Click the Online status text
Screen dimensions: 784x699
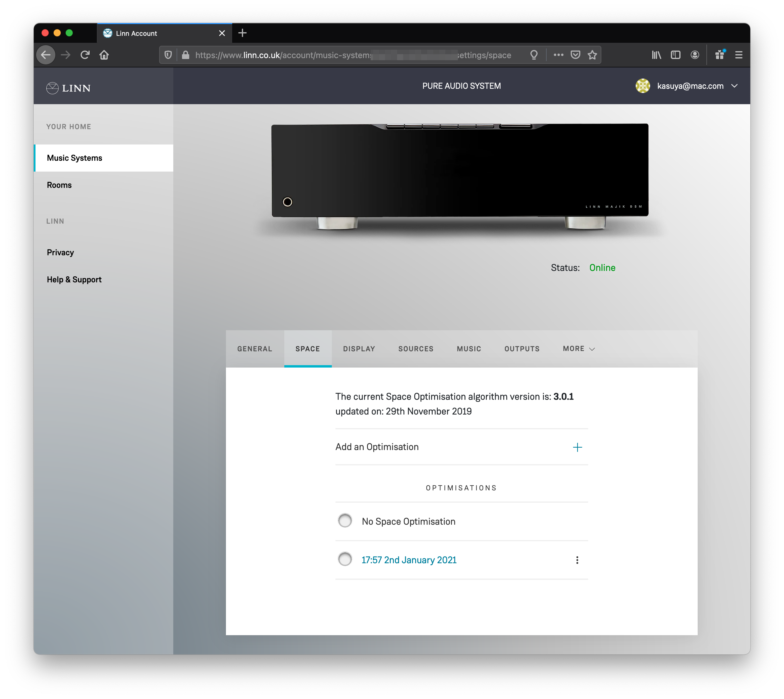tap(602, 268)
